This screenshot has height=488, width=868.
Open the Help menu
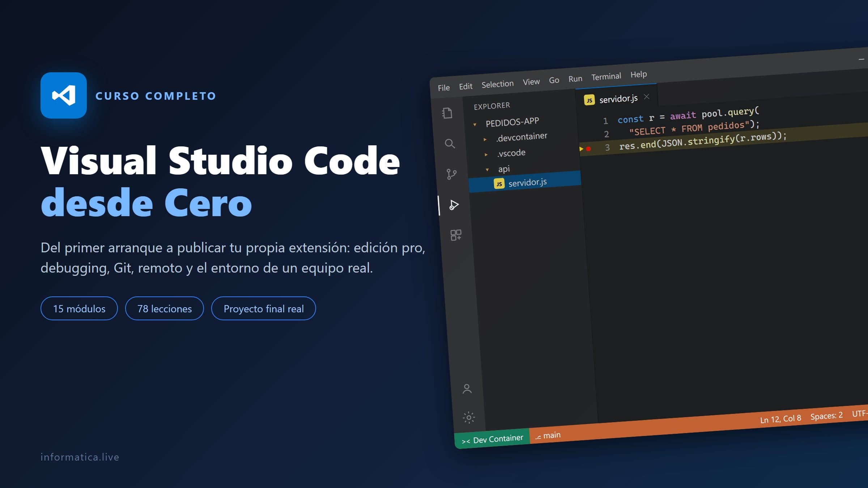[638, 74]
